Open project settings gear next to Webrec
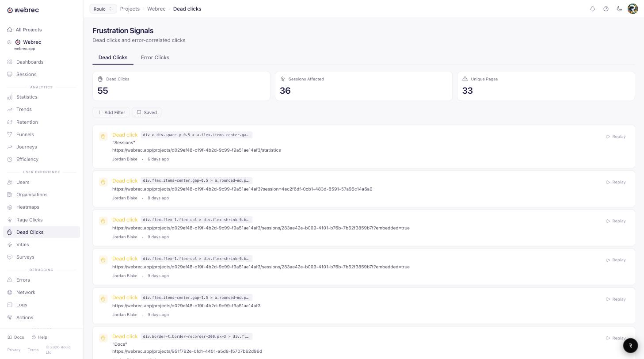The width and height of the screenshot is (644, 359). 9,42
